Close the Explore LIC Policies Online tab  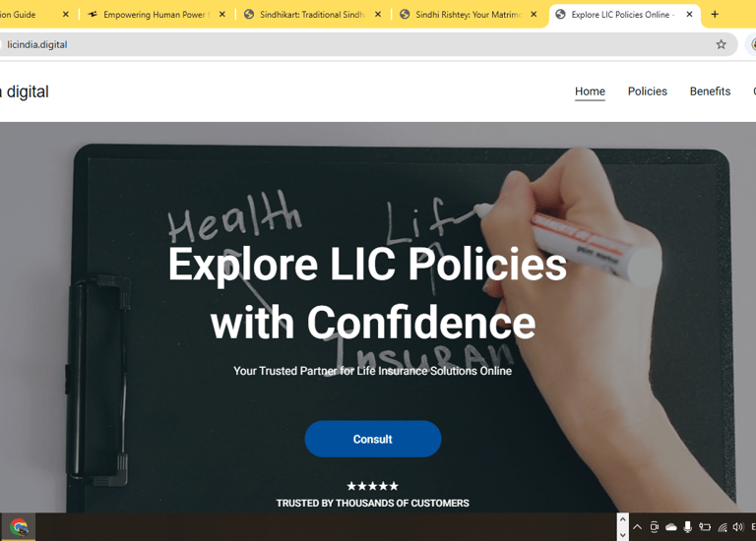point(689,15)
